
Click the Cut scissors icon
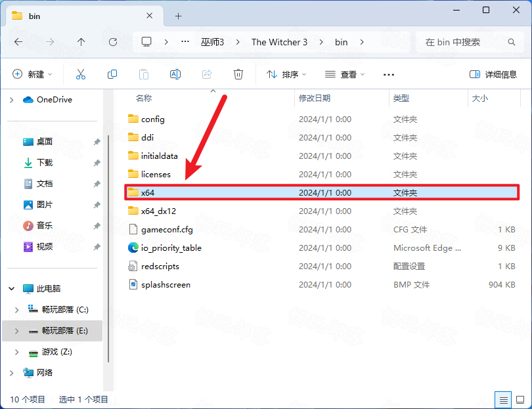point(80,74)
